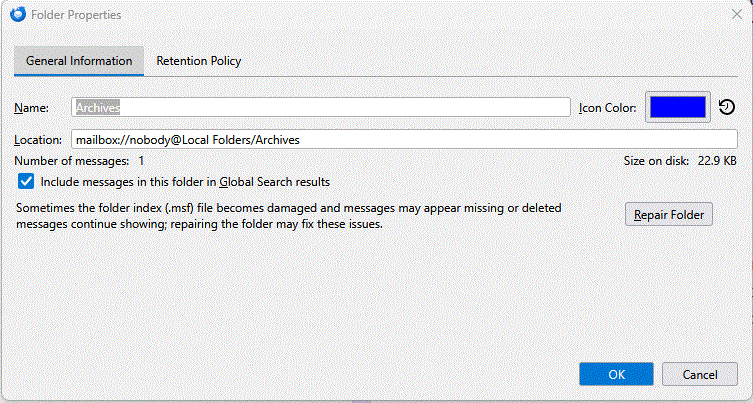
Task: Click the Thunderbird logo in the title bar
Action: click(14, 13)
